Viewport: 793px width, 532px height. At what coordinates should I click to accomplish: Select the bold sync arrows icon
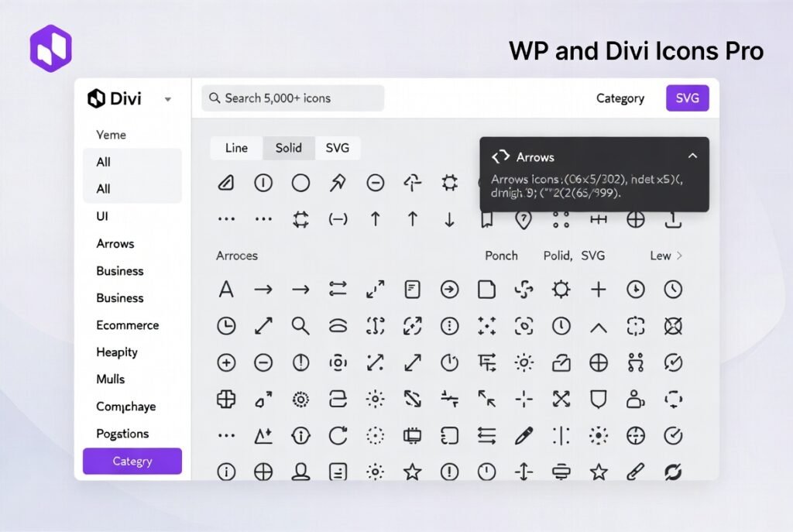pos(673,472)
